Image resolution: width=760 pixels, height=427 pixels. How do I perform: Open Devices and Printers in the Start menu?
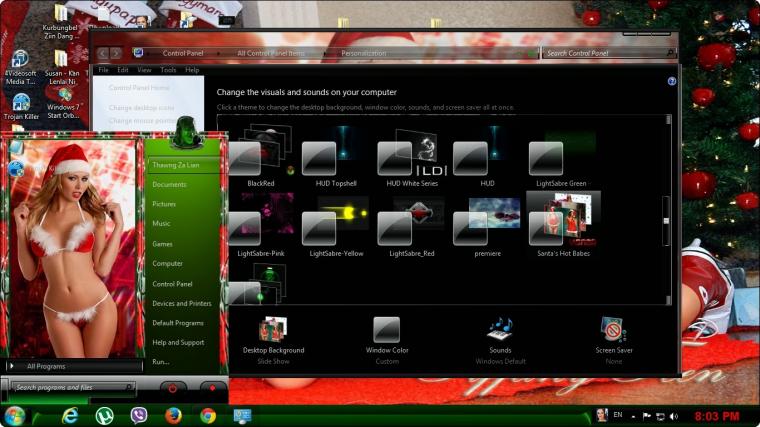tap(182, 303)
